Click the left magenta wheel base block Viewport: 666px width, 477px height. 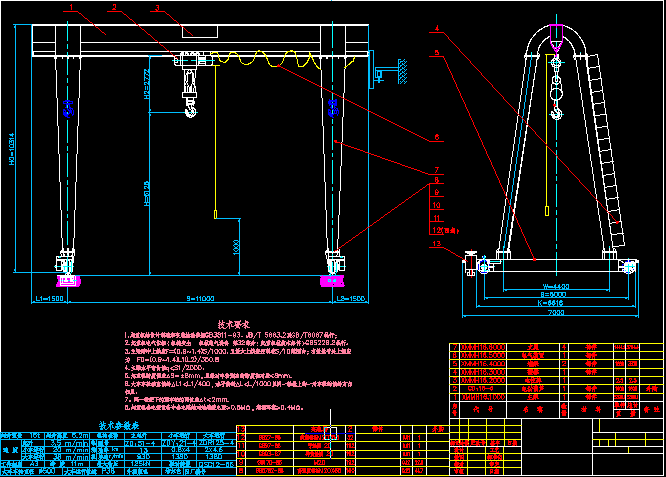(68, 281)
